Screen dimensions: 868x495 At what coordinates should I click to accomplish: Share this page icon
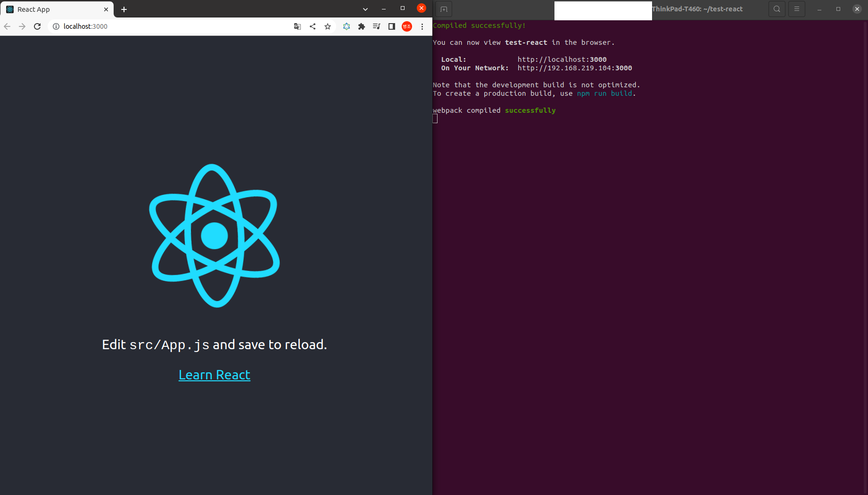[313, 26]
